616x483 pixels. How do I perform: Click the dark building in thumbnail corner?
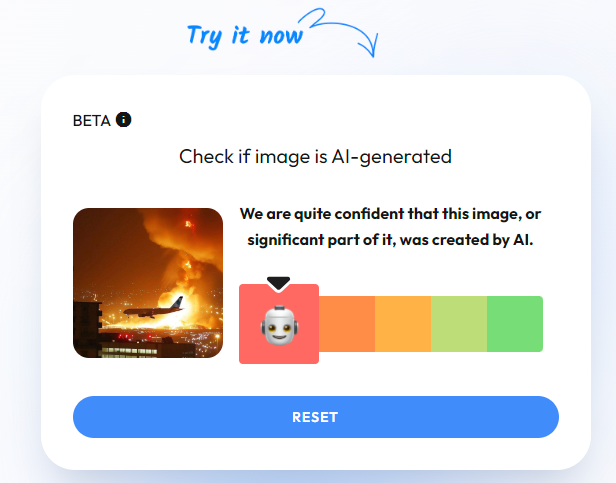click(87, 328)
